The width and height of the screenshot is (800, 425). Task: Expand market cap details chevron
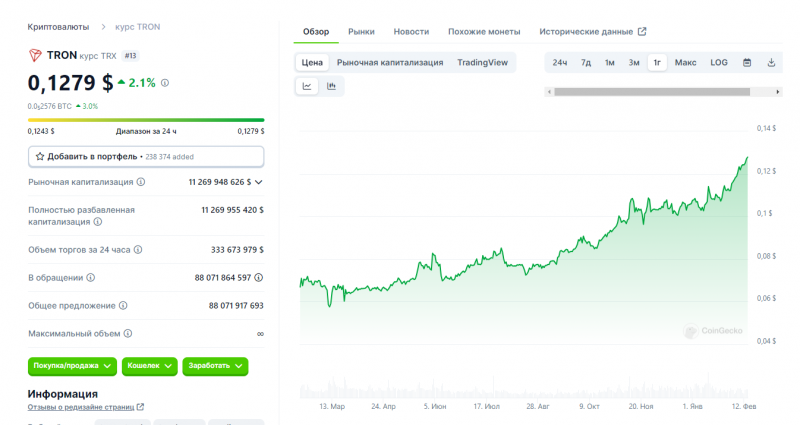pos(259,182)
